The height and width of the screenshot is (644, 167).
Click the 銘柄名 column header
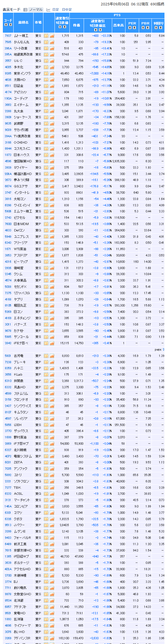(23, 23)
